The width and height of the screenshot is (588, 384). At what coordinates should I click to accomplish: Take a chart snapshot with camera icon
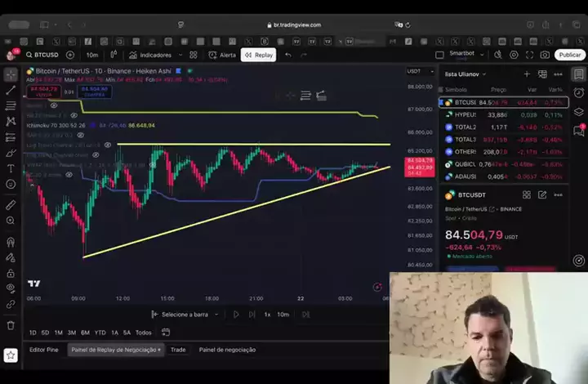(545, 55)
